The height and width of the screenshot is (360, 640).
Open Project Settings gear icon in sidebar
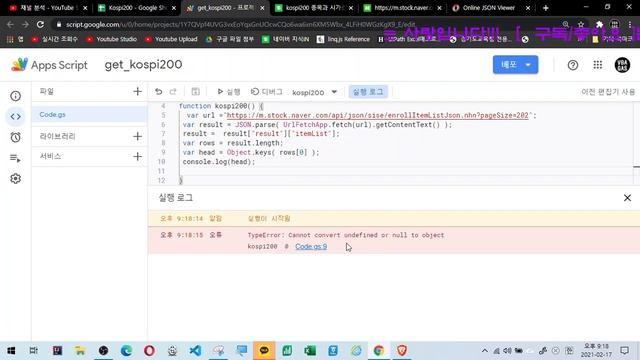[x=16, y=178]
